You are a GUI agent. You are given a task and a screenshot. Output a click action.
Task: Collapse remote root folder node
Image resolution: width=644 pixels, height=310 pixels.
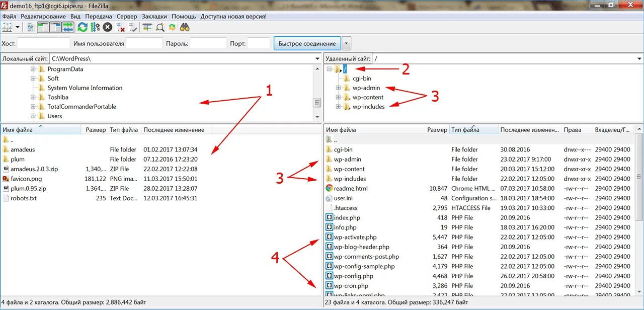pos(329,69)
